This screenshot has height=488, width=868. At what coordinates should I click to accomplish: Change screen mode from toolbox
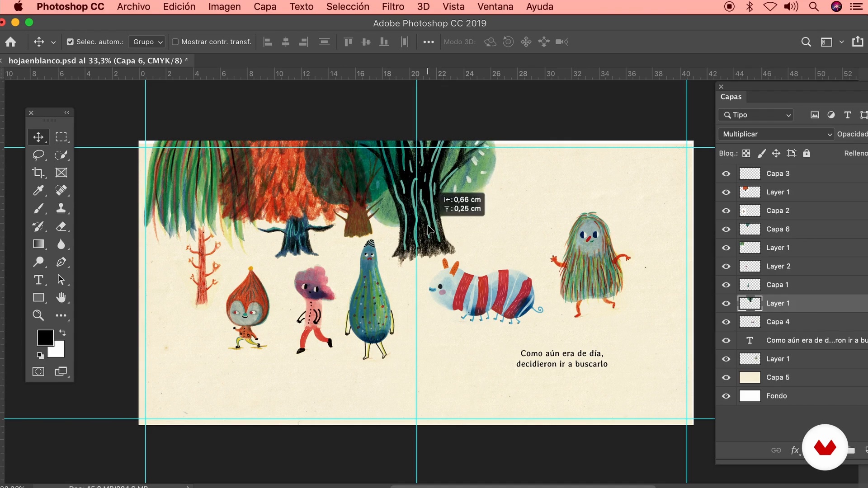click(x=61, y=371)
